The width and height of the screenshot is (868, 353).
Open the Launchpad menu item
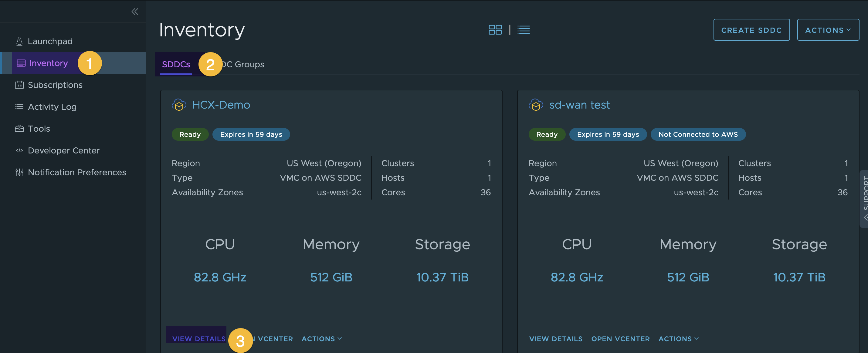(x=50, y=41)
